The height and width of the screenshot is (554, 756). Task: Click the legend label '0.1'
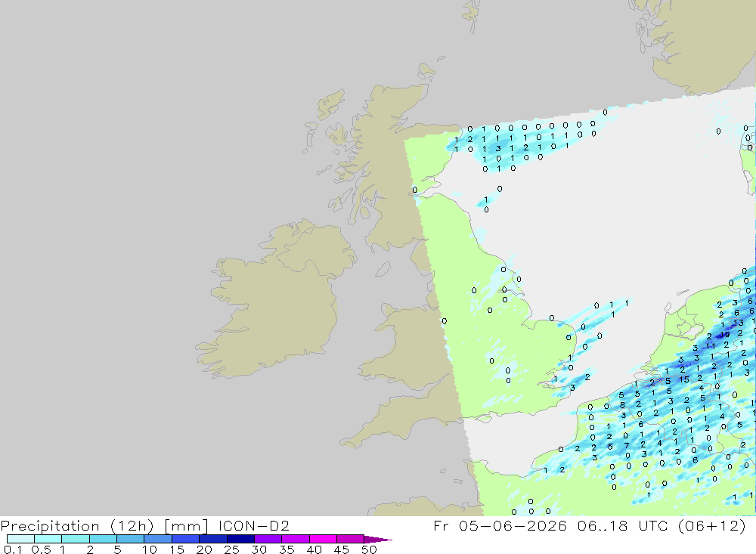pyautogui.click(x=13, y=549)
